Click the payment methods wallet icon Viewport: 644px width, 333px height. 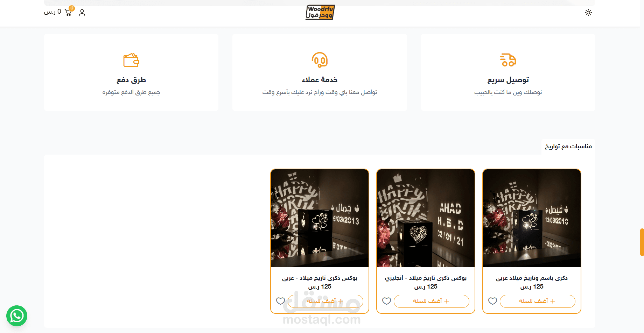tap(131, 60)
